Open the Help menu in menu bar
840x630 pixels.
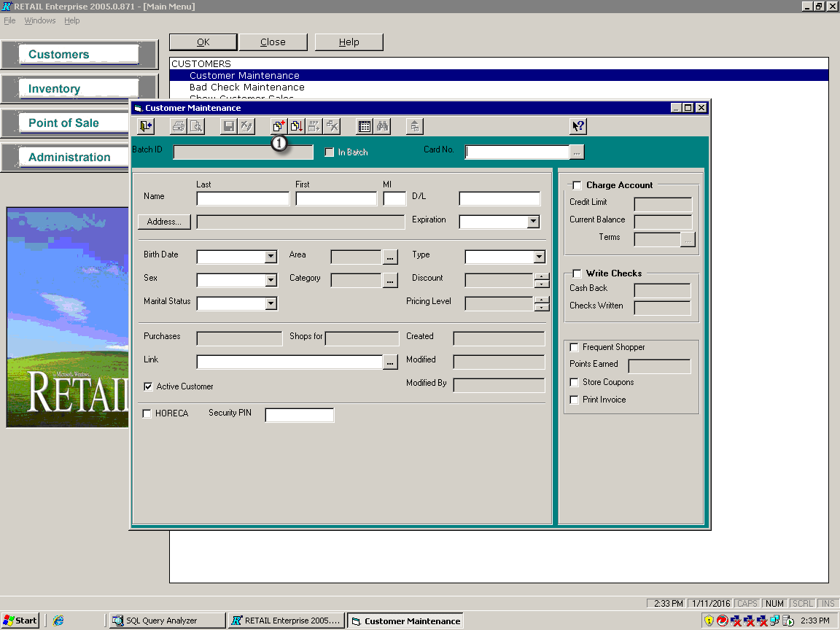coord(71,20)
